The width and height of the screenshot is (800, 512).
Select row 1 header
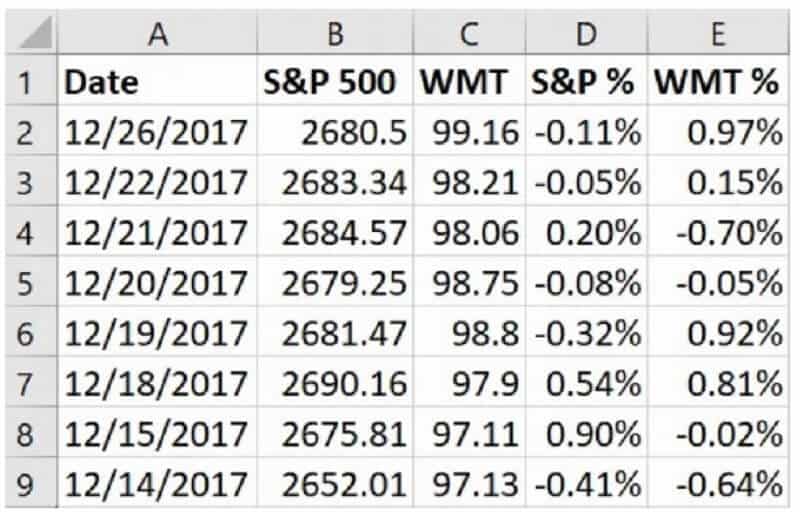pyautogui.click(x=31, y=80)
